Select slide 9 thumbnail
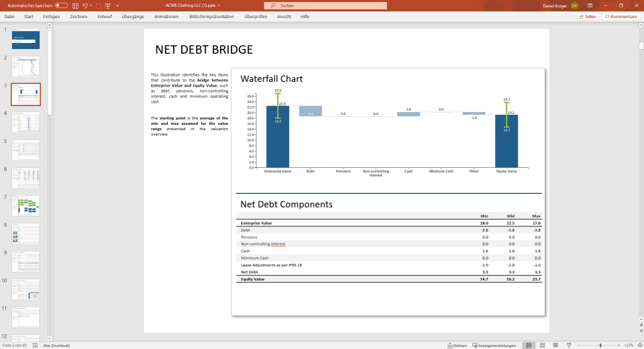This screenshot has width=644, height=349. pyautogui.click(x=26, y=262)
